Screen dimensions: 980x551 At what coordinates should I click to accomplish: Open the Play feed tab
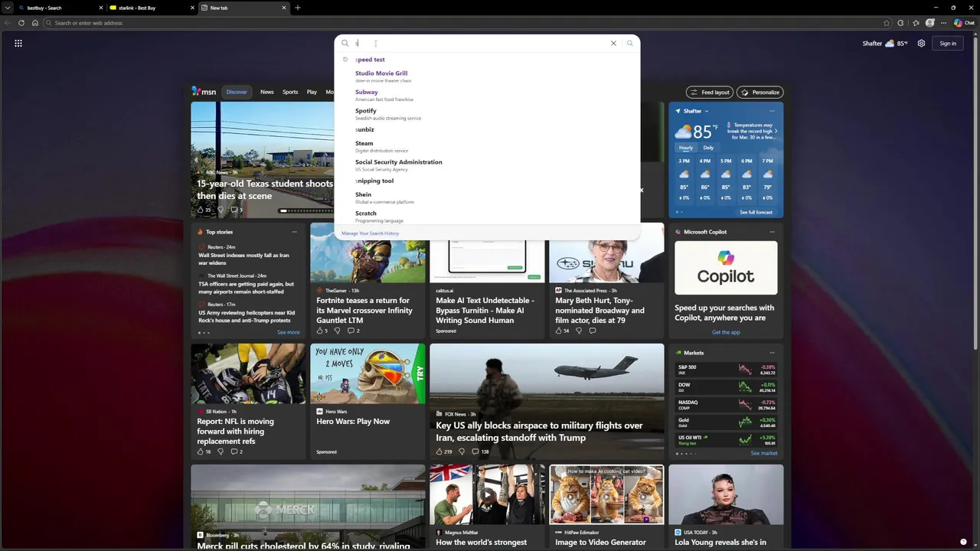coord(312,92)
